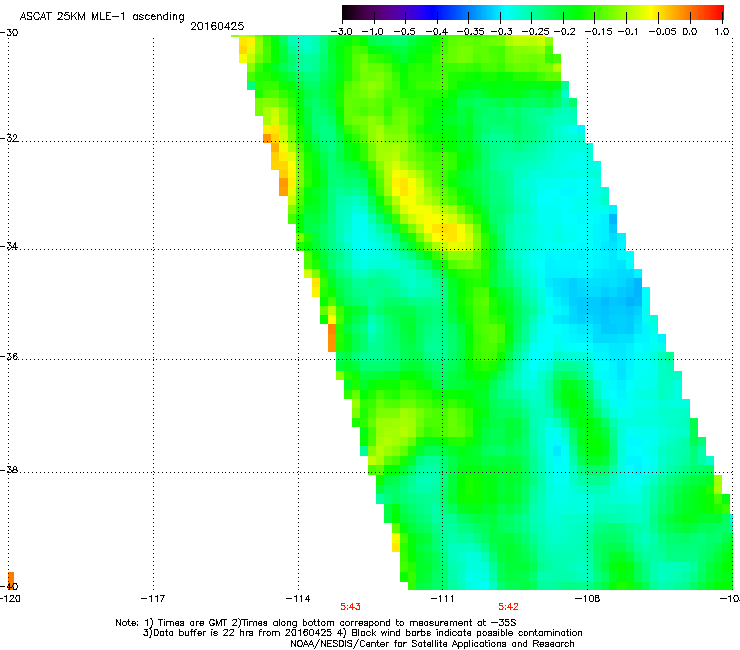Viewport: 740px width, 650px height.
Task: Click the '-40' latitude axis label
Action: (9, 586)
